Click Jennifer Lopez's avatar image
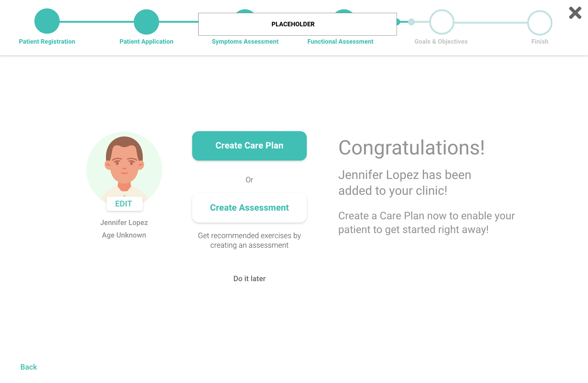The image size is (588, 383). (x=124, y=165)
